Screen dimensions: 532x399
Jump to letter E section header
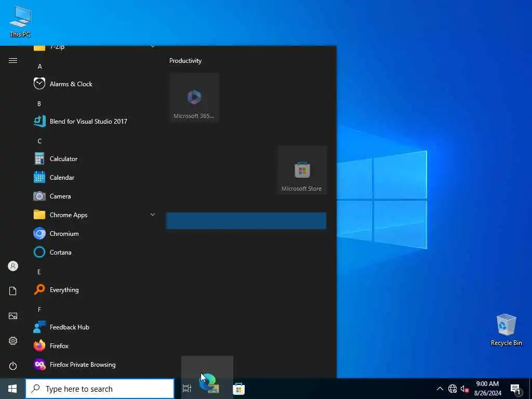tap(39, 272)
